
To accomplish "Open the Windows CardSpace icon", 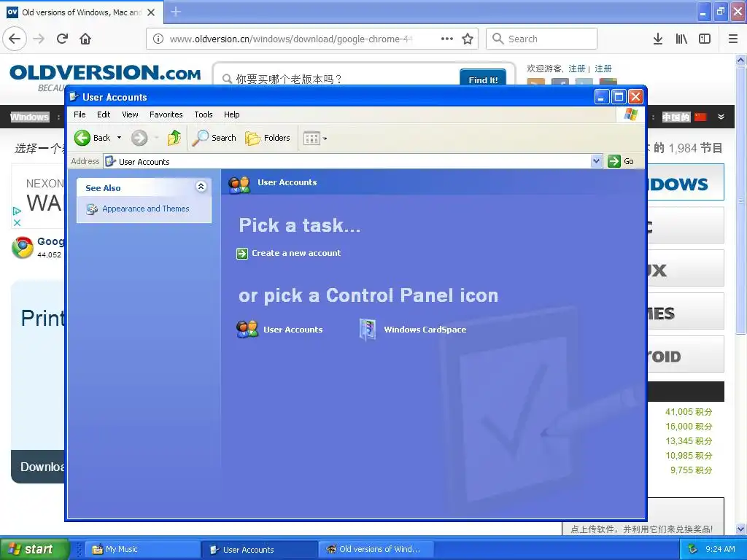I will pos(368,330).
